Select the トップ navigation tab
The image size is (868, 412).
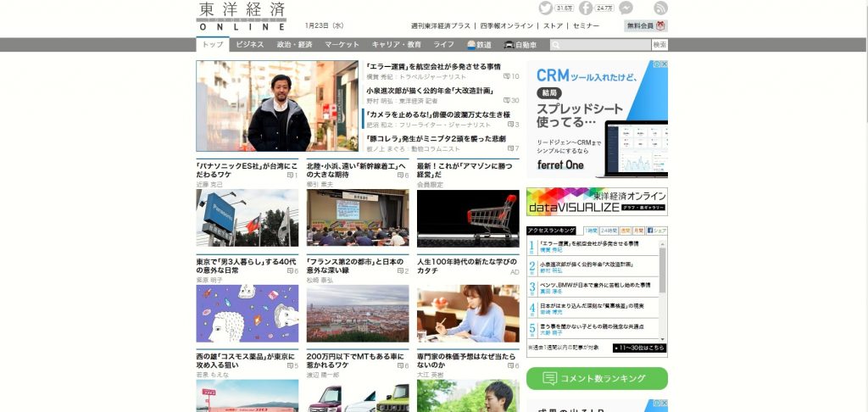[x=213, y=45]
